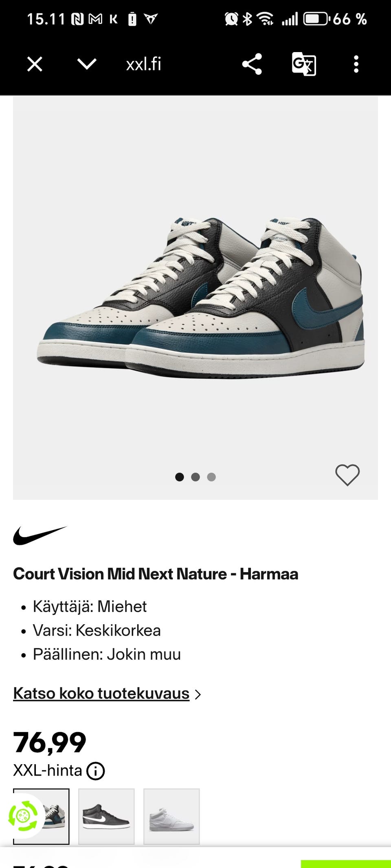The image size is (391, 868).
Task: Open Google Translate for this page
Action: (304, 64)
